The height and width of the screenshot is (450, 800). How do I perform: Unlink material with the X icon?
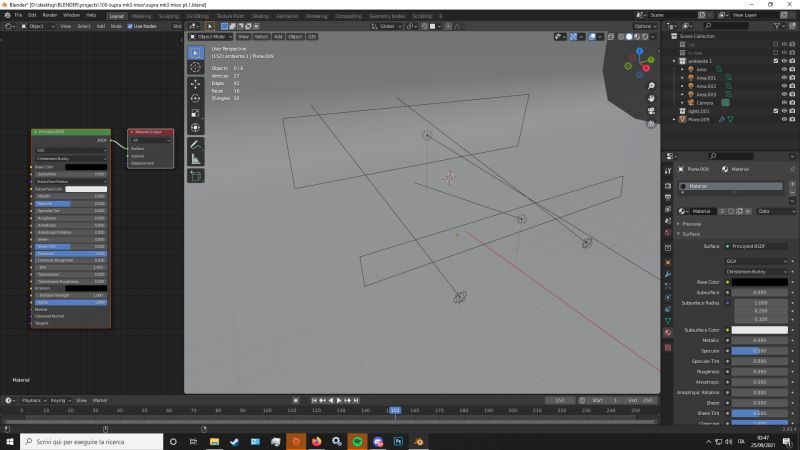(748, 211)
